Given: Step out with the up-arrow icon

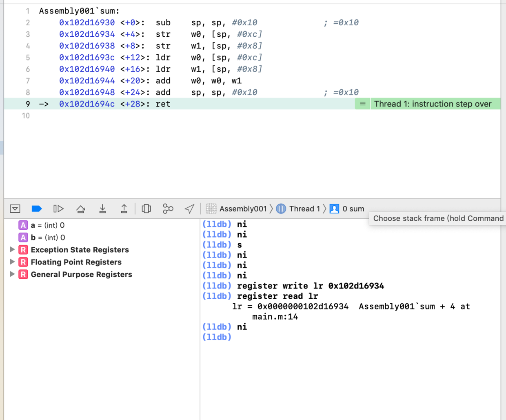Looking at the screenshot, I should (124, 209).
